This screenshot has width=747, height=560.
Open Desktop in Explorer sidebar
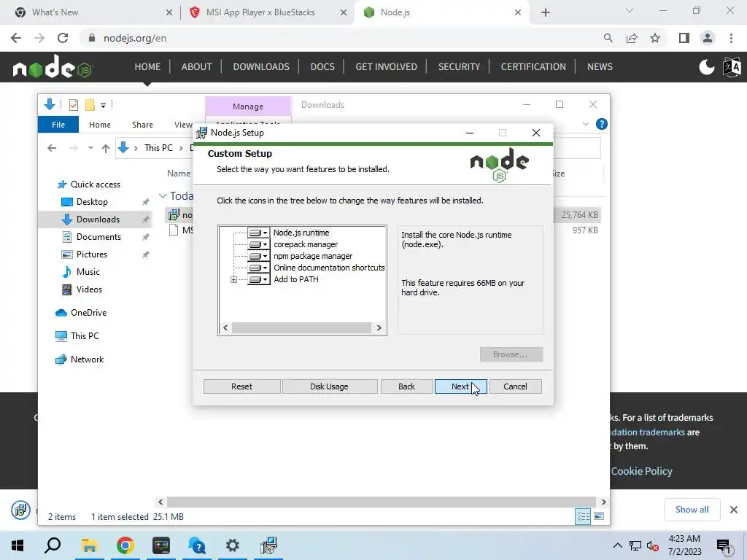click(92, 202)
